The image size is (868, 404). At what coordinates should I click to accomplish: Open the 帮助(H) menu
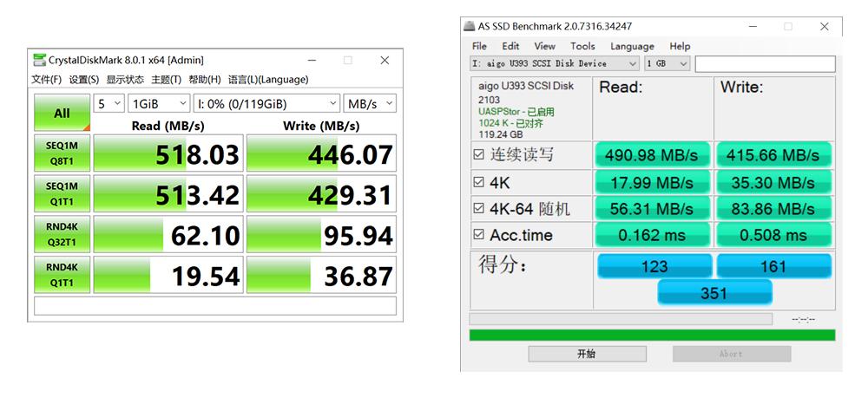(205, 80)
